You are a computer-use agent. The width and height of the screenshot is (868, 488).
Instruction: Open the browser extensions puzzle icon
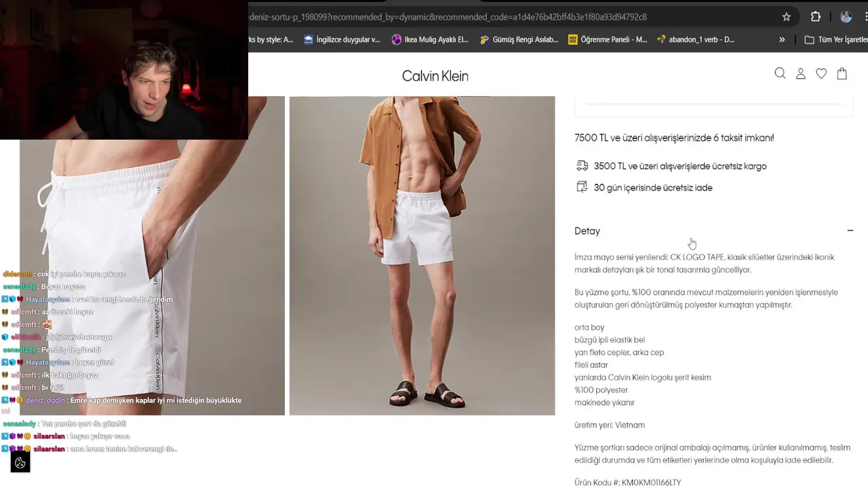click(816, 17)
